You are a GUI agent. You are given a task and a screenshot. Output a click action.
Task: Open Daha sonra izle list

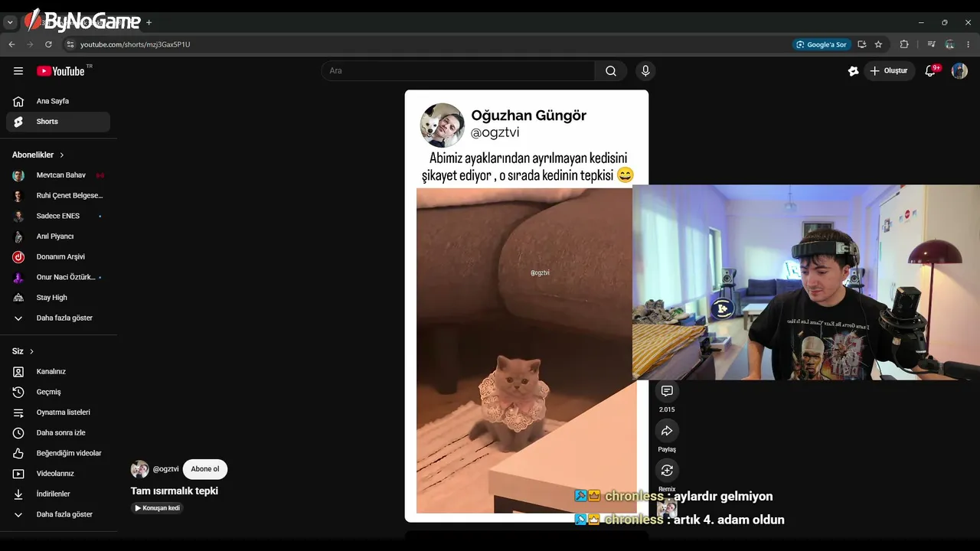[58, 433]
